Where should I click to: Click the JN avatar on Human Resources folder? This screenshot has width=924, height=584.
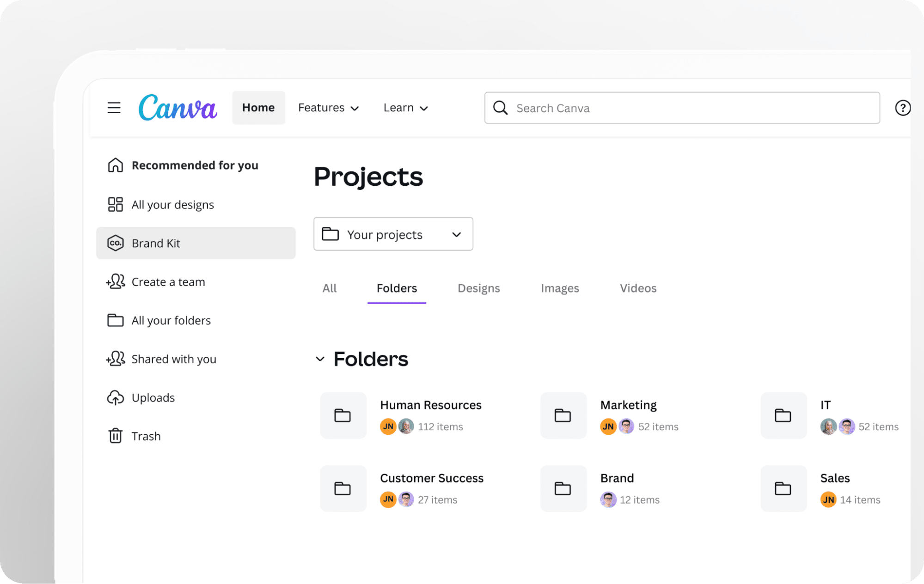[388, 426]
